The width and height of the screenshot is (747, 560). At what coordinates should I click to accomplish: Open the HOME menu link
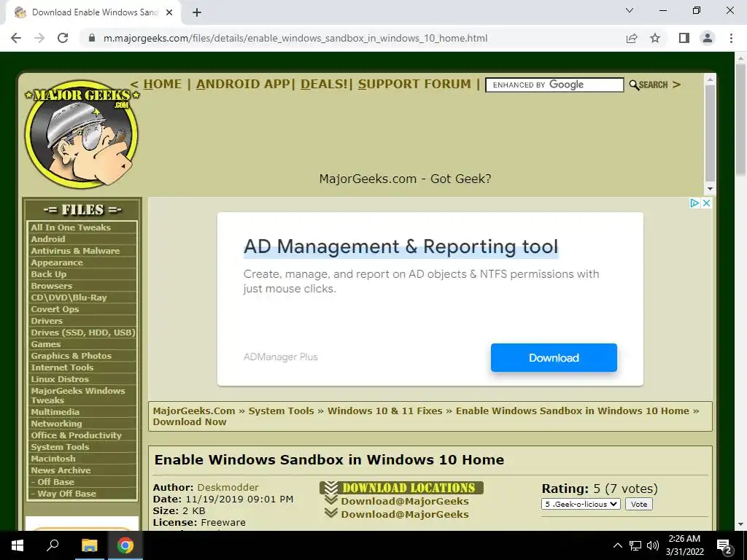[163, 84]
